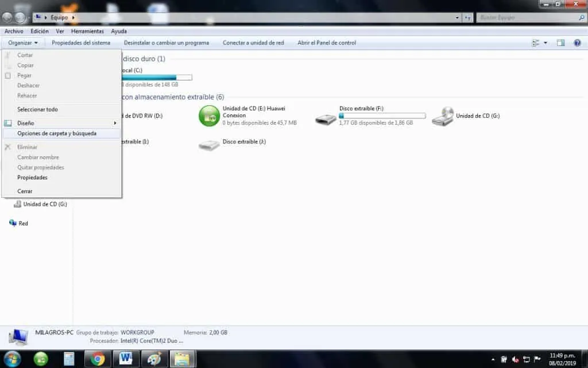Click "Desinstalar o cambiar un programa"
The height and width of the screenshot is (368, 588).
167,42
